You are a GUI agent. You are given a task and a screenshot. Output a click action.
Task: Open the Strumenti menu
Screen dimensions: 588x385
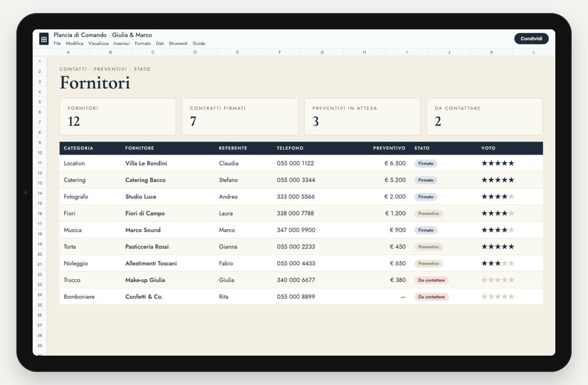tap(178, 44)
